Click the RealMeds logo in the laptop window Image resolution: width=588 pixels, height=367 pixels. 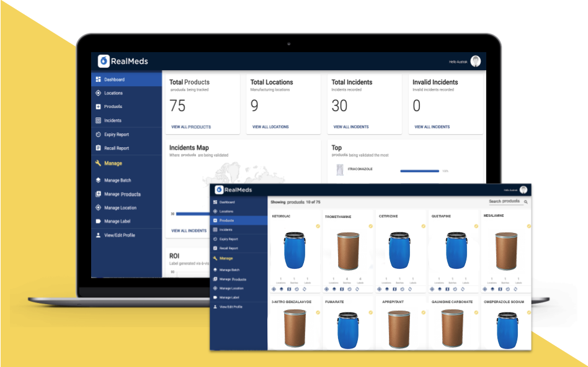tap(123, 61)
